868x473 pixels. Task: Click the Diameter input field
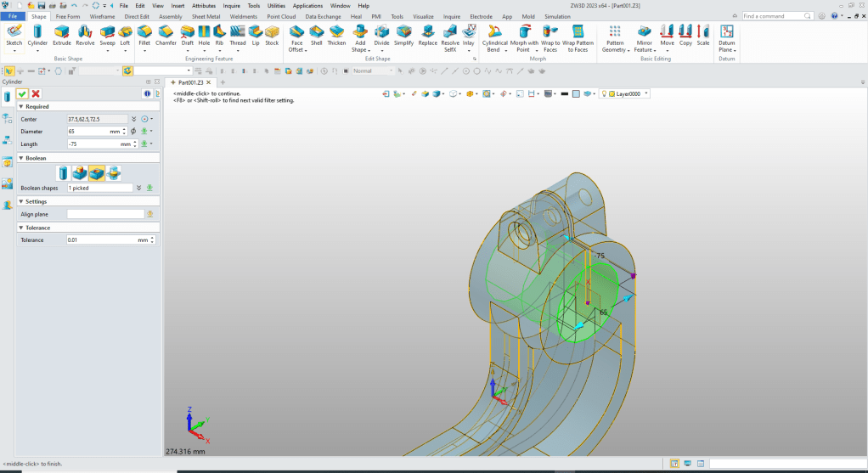tap(87, 132)
